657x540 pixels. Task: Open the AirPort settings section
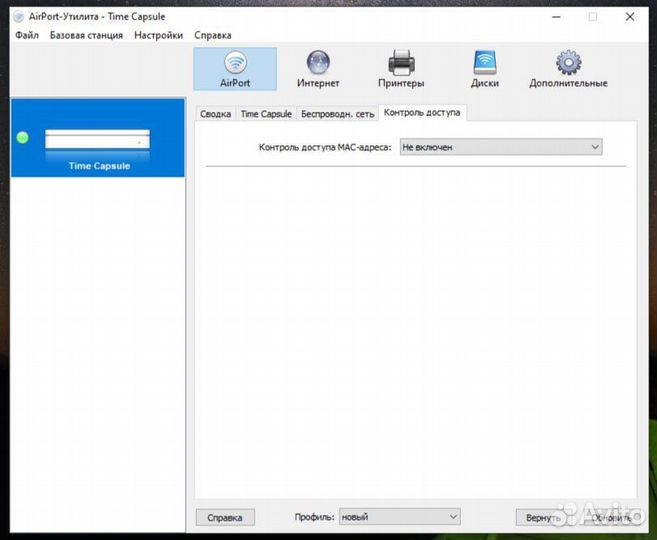point(235,69)
